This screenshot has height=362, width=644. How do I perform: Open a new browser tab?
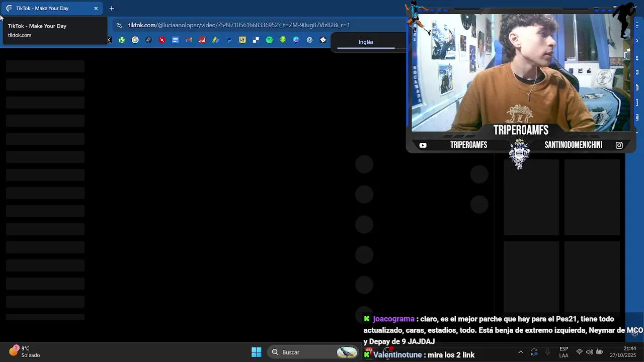coord(112,8)
